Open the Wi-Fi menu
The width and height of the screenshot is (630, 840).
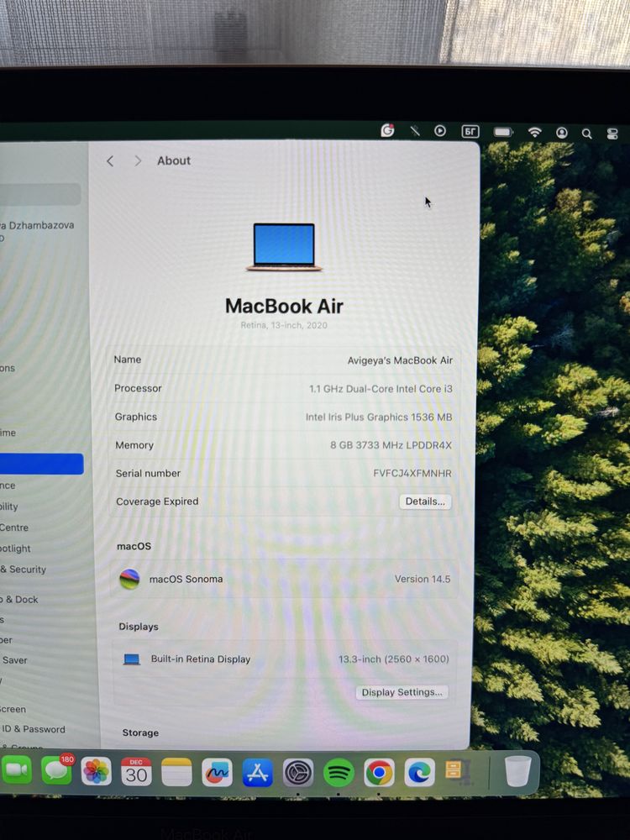[x=534, y=133]
